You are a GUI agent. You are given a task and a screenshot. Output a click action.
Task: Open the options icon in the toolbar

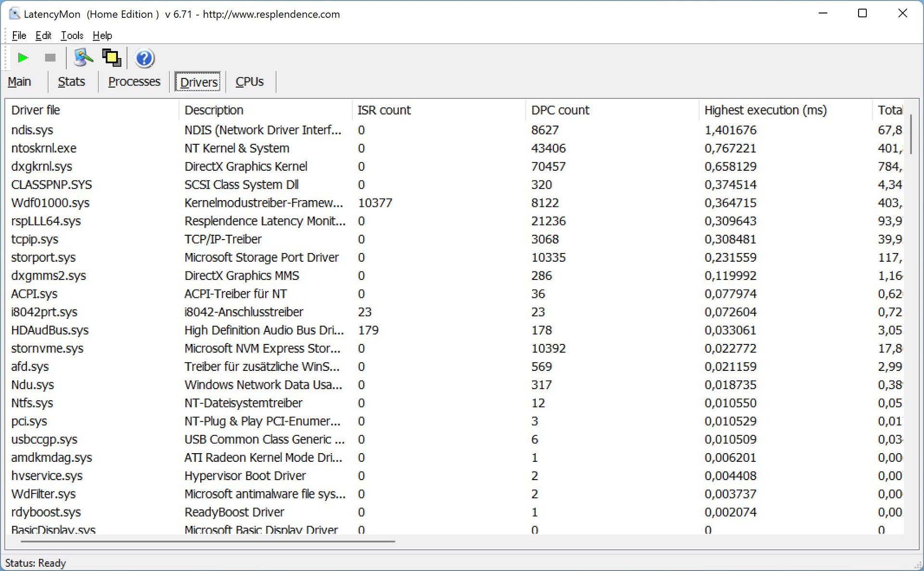pyautogui.click(x=83, y=58)
